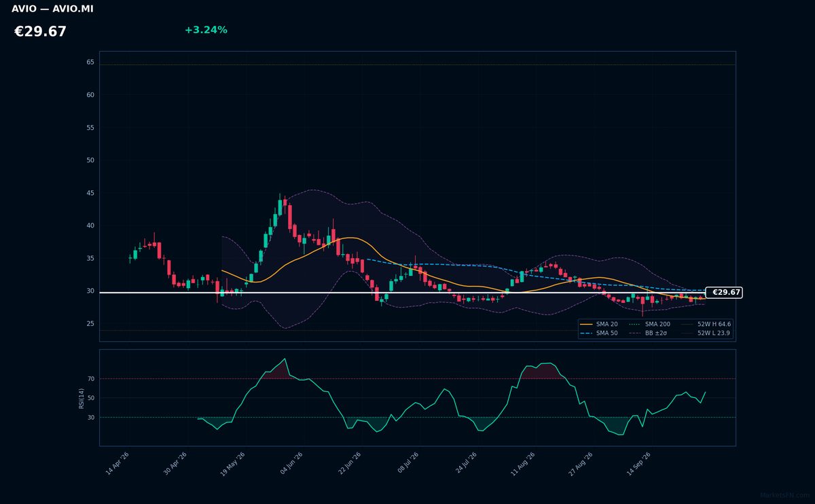Select the BB ±2σ legend entry
This screenshot has width=815, height=504.
(x=649, y=333)
